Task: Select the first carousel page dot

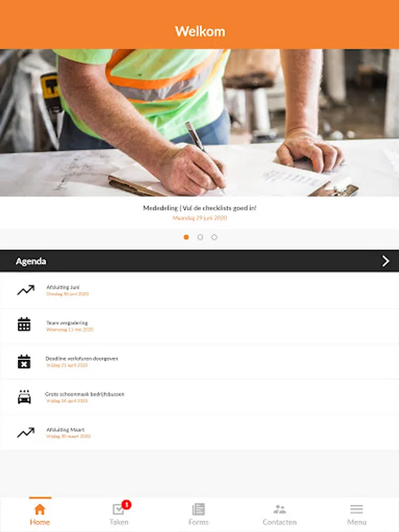Action: click(186, 237)
